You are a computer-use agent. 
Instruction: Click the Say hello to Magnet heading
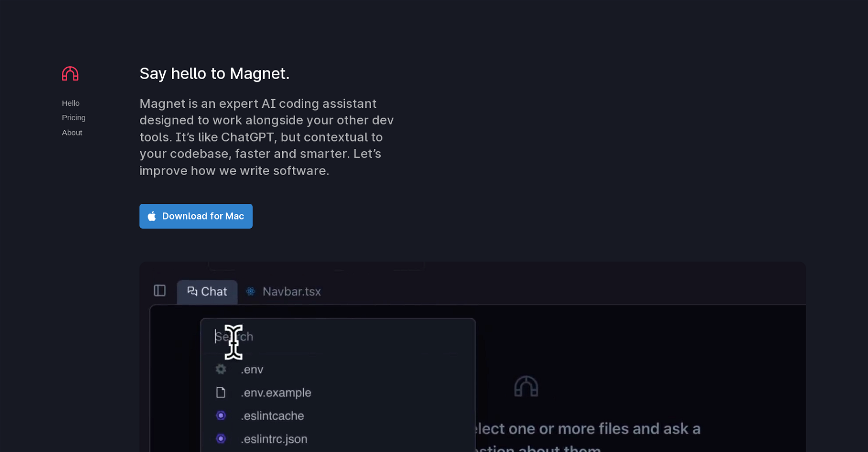215,73
